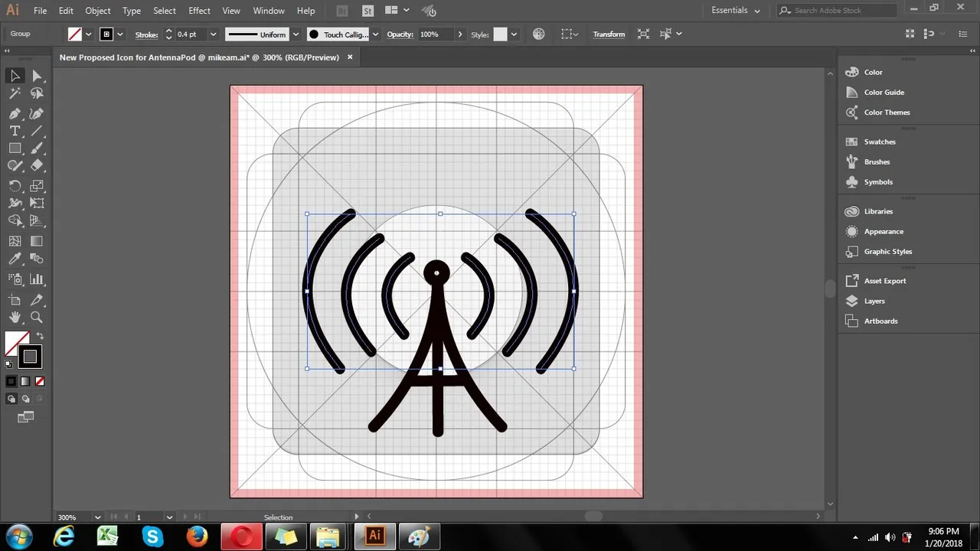Select the Curvature tool
The image size is (980, 551).
click(x=37, y=113)
